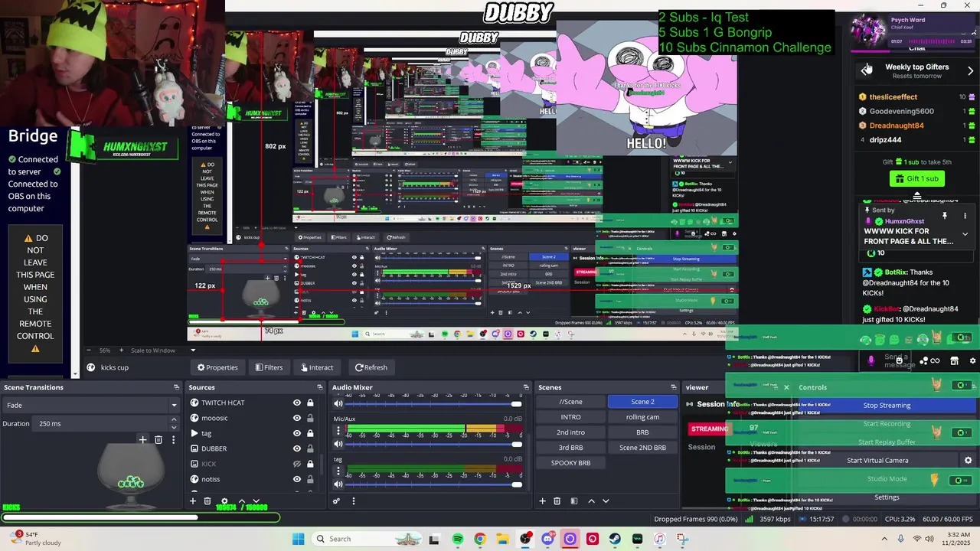Lock the mooosic source

310,418
